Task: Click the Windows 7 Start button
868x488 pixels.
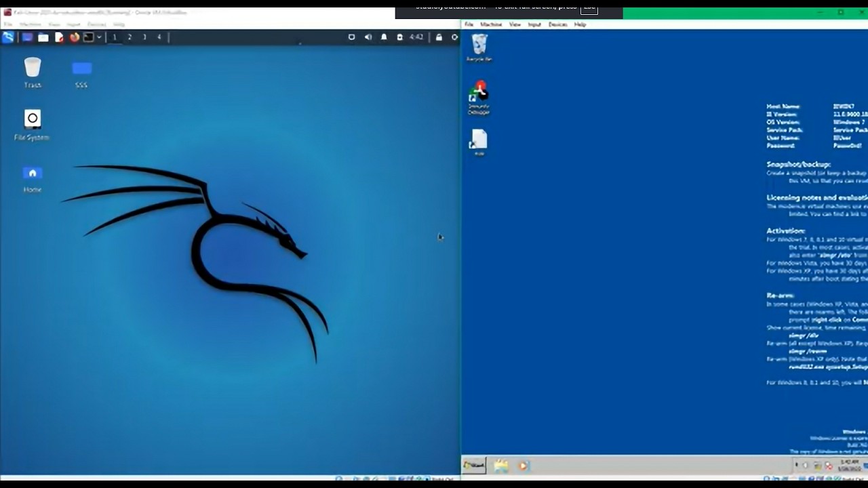Action: [x=474, y=465]
